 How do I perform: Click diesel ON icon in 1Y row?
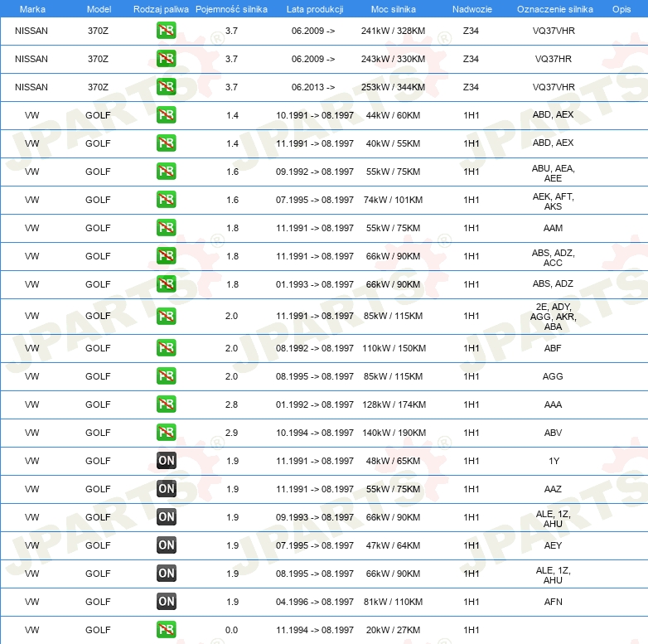click(x=166, y=461)
